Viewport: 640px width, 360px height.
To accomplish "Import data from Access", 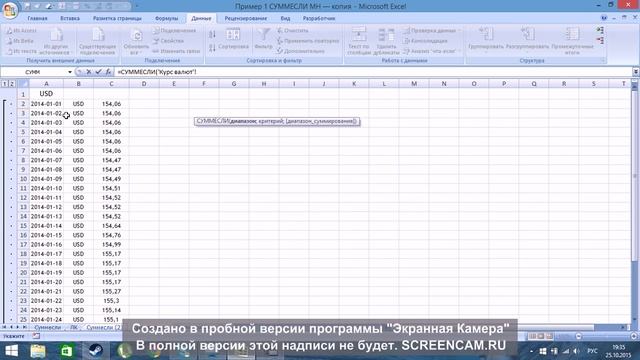I will 22,31.
